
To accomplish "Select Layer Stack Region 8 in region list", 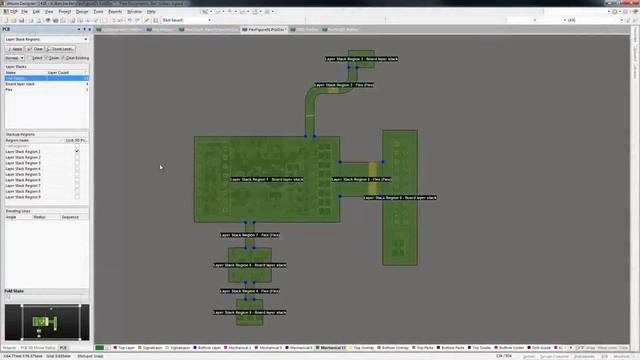I will (23, 191).
